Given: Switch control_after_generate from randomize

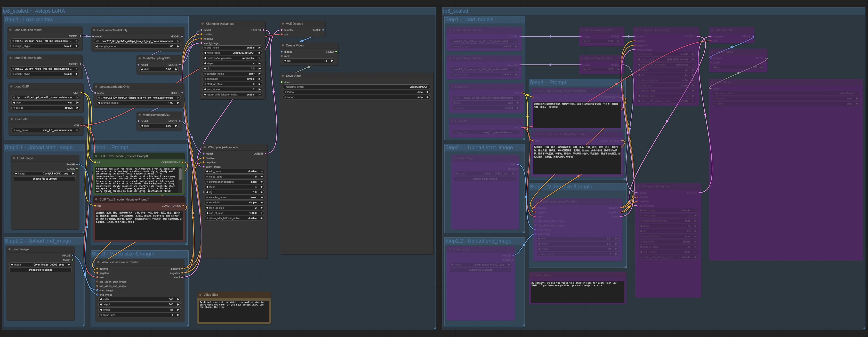Looking at the screenshot, I should [232, 58].
